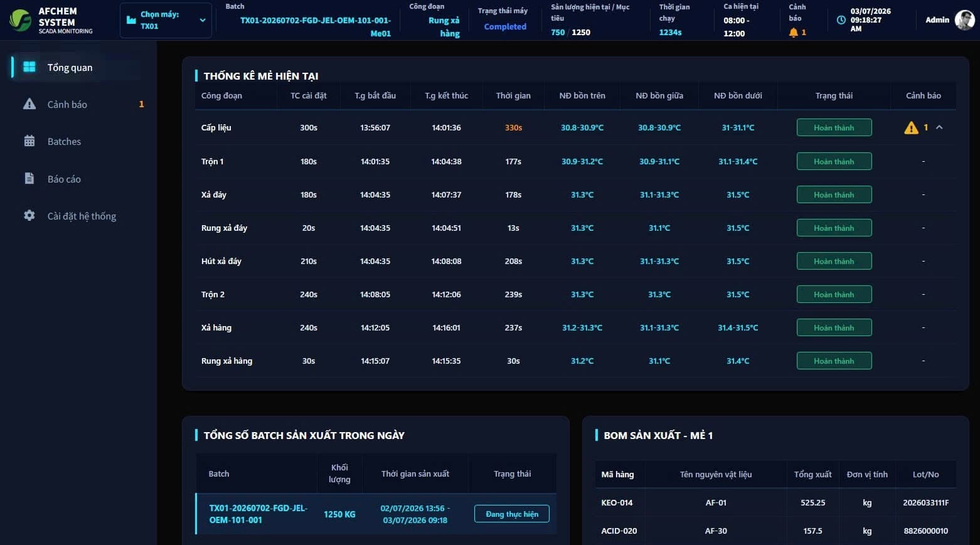980x545 pixels.
Task: Click the NĐ bồn trên column header
Action: click(582, 95)
